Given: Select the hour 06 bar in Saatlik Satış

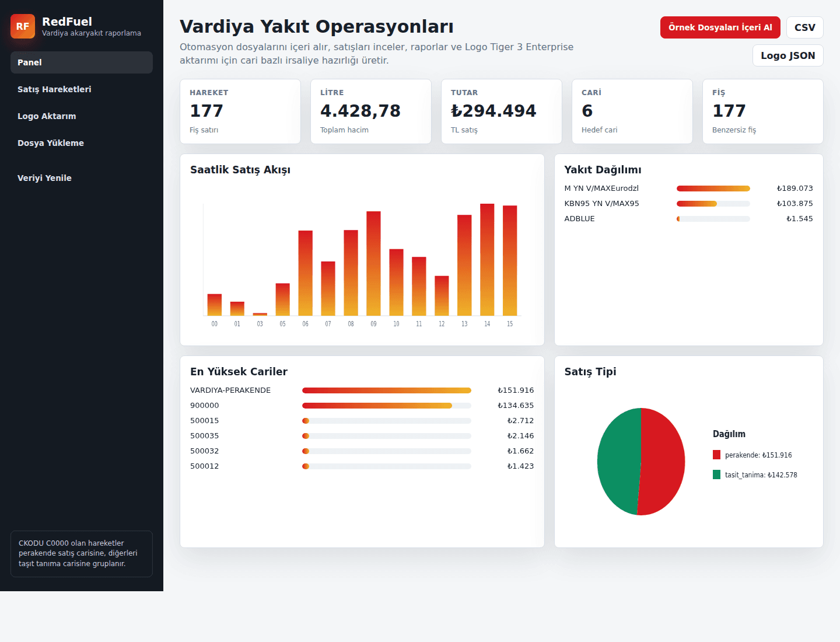Looking at the screenshot, I should 305,273.
